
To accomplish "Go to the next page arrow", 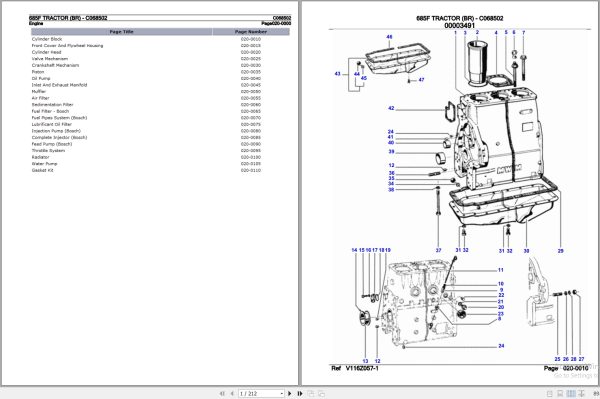I will (x=290, y=393).
